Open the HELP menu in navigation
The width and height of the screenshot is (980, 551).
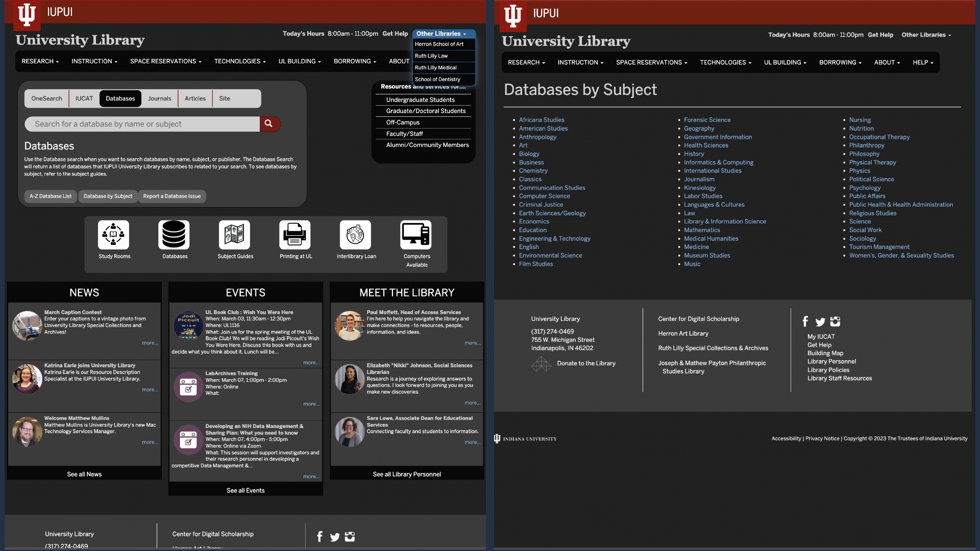[x=923, y=62]
